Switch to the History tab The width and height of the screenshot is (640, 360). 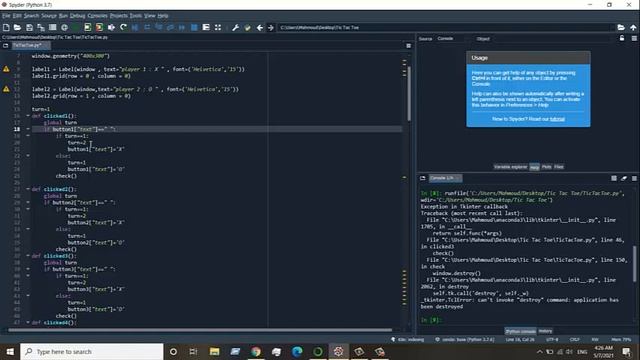pos(545,331)
